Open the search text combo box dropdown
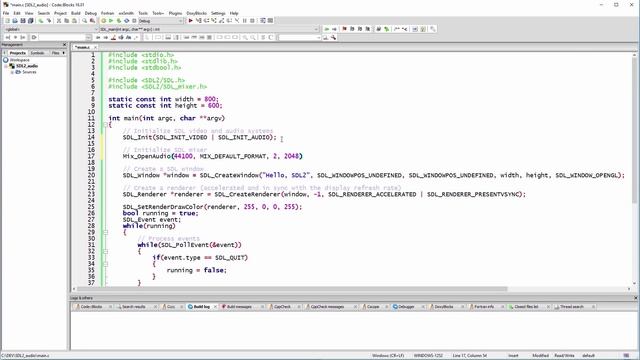This screenshot has width=640, height=360. [88, 37]
